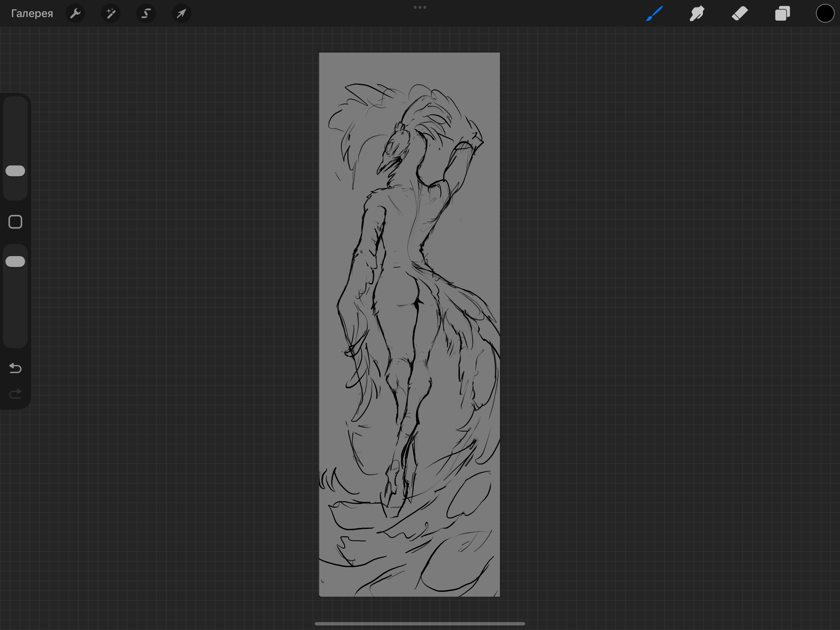Click the brush opacity slider handle

15,261
